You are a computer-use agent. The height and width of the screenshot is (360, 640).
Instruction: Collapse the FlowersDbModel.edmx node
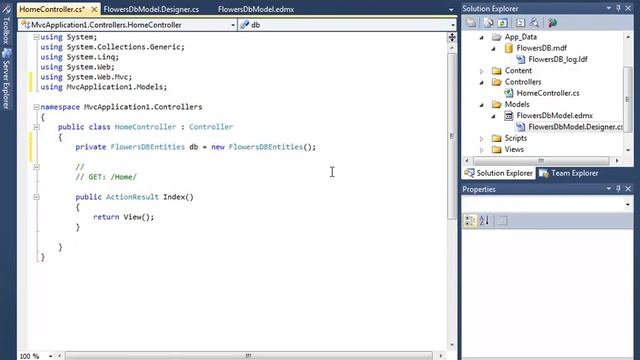point(493,116)
